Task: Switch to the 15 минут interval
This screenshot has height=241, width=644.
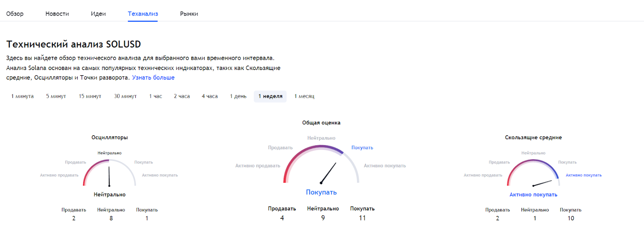Action: [x=90, y=97]
